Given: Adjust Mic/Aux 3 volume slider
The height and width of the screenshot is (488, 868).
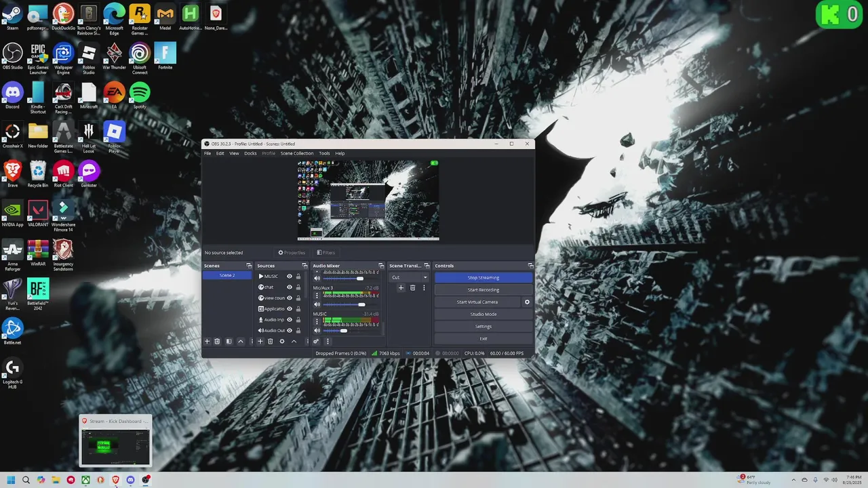Looking at the screenshot, I should (x=351, y=304).
